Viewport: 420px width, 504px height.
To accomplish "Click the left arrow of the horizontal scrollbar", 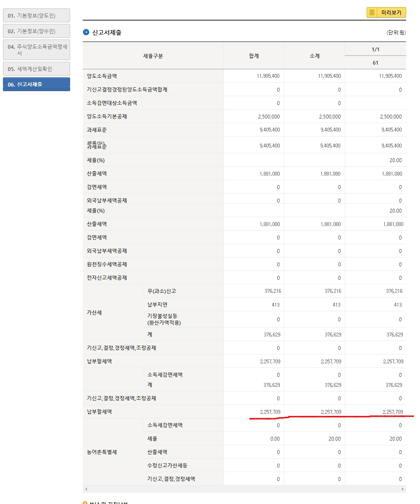I will [86, 489].
